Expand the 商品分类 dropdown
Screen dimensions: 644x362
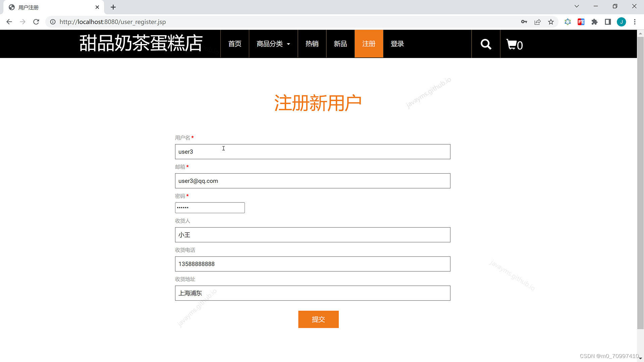click(273, 44)
